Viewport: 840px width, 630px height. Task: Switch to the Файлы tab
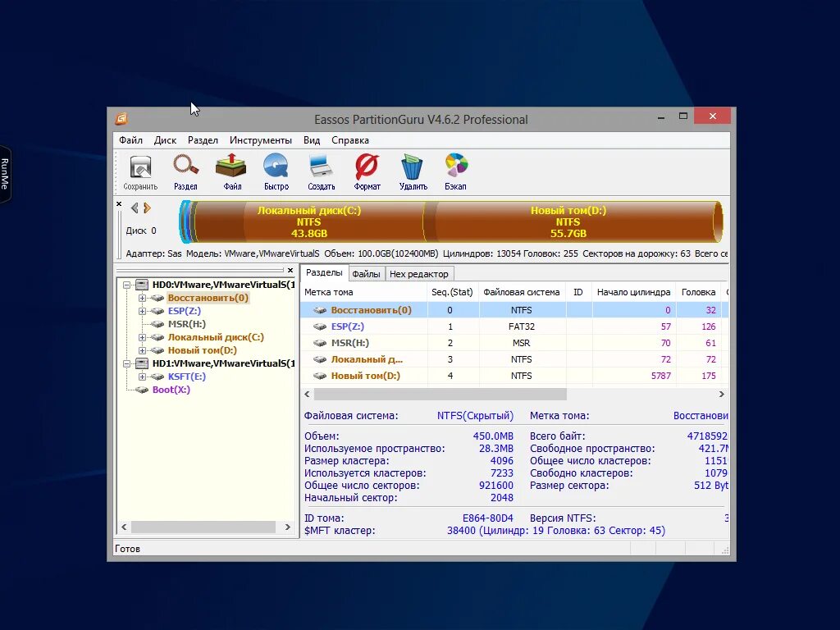click(x=367, y=274)
